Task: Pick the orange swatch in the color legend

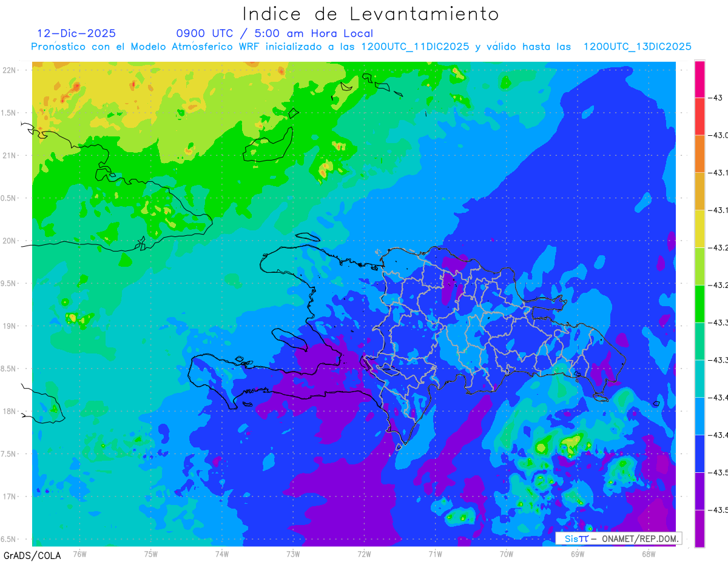Action: pos(699,153)
